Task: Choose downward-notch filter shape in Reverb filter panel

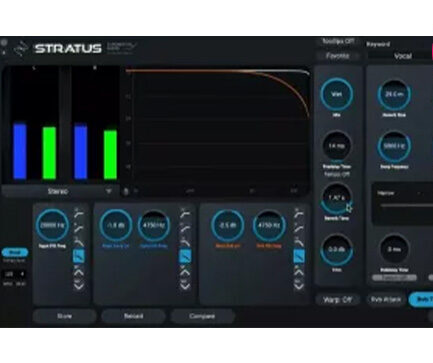Action: tap(299, 285)
